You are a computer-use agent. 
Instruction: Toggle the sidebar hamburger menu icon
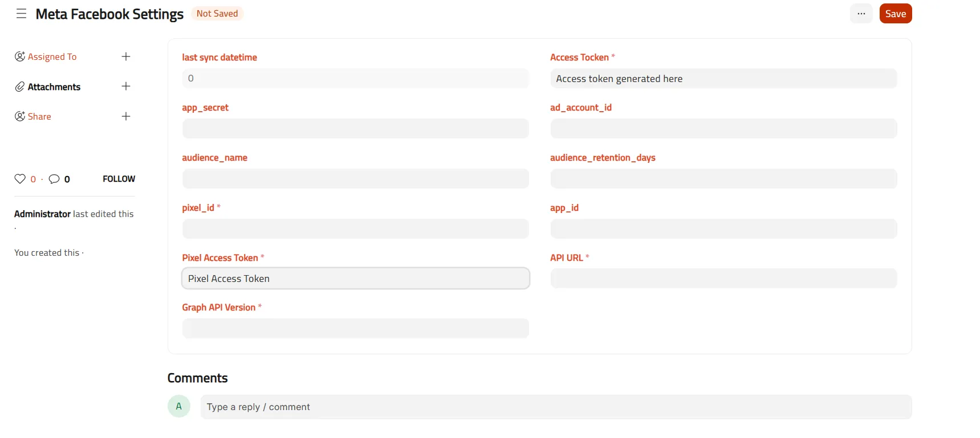tap(21, 14)
